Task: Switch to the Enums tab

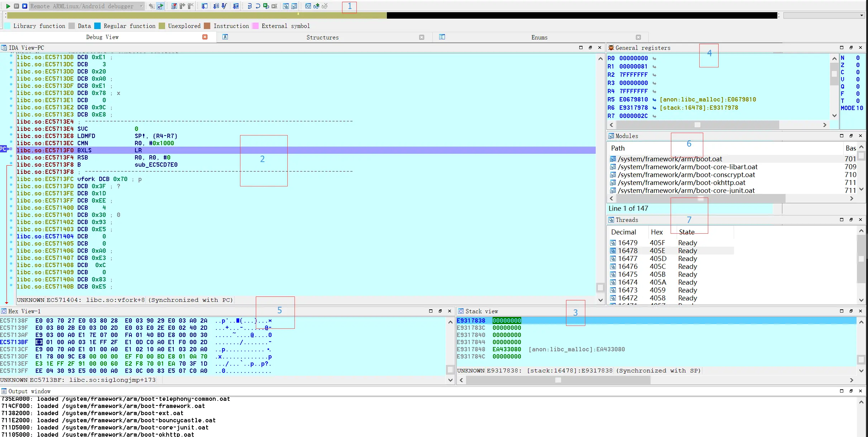Action: [539, 37]
